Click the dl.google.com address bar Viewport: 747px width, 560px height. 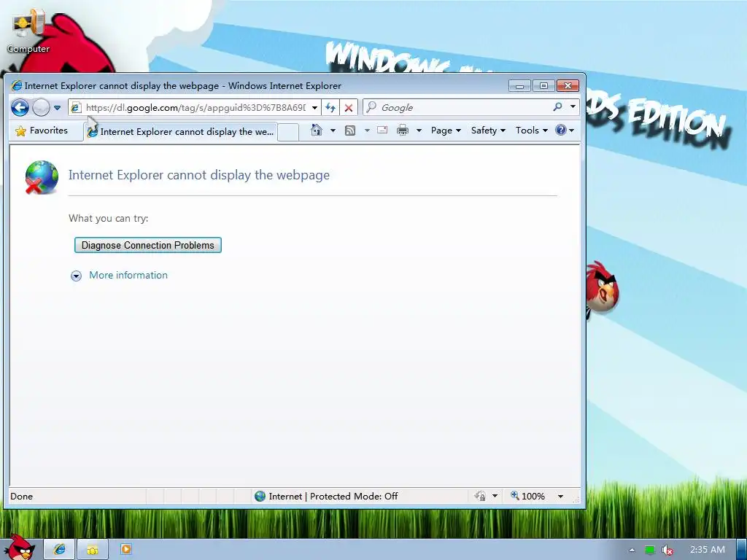pyautogui.click(x=195, y=108)
